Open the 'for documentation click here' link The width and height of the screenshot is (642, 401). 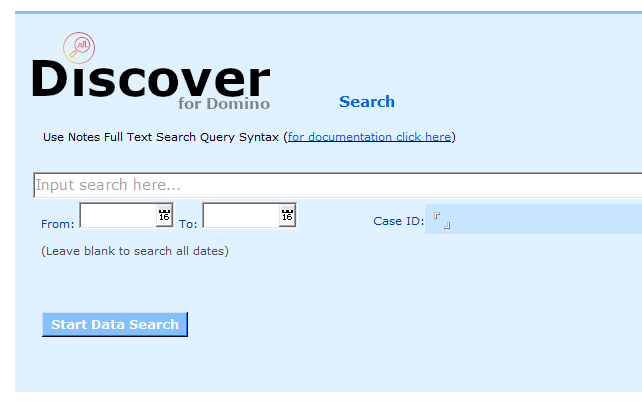coord(369,137)
